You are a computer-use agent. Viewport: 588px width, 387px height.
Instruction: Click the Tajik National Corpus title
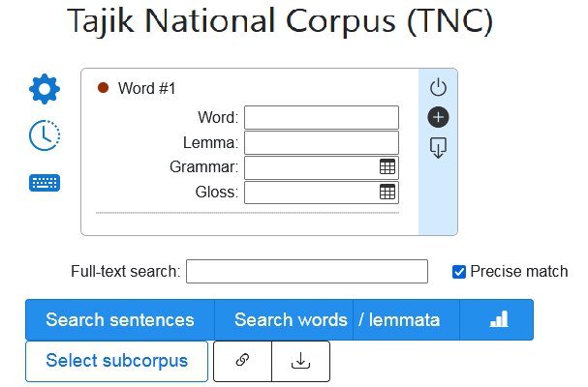(280, 20)
